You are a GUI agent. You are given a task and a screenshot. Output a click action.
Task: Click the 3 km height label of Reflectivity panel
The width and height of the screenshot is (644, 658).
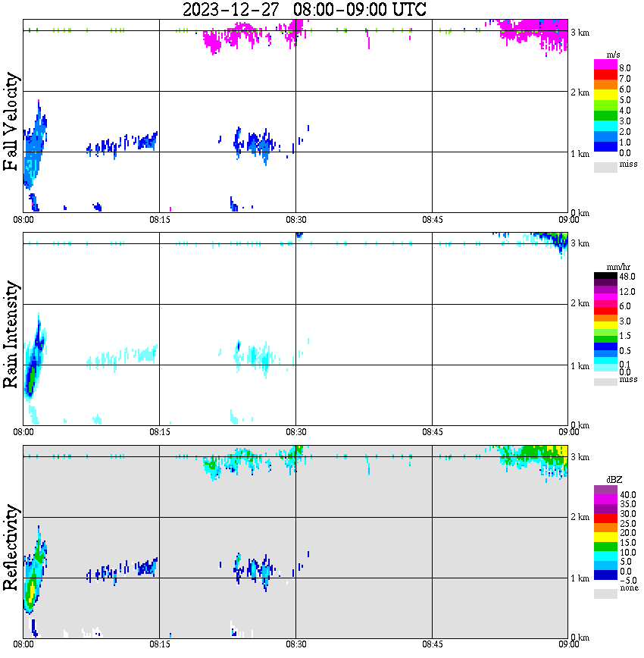click(580, 457)
